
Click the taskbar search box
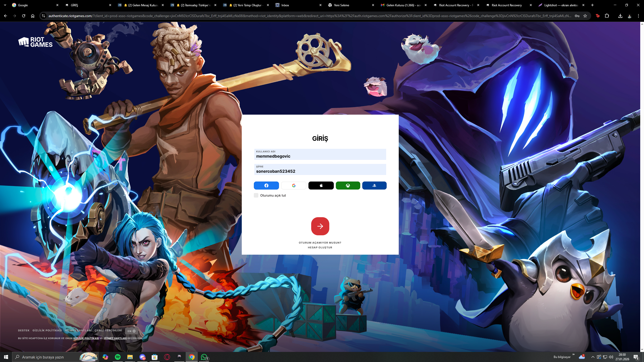55,357
